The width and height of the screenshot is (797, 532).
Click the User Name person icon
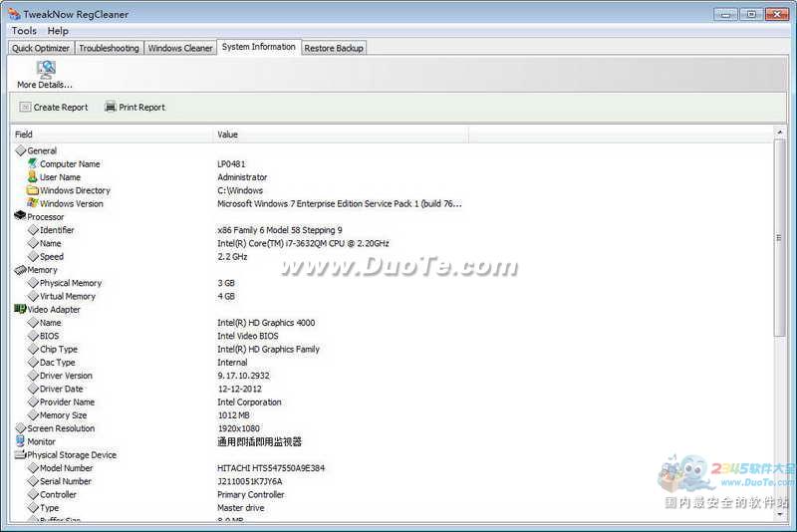click(x=33, y=177)
